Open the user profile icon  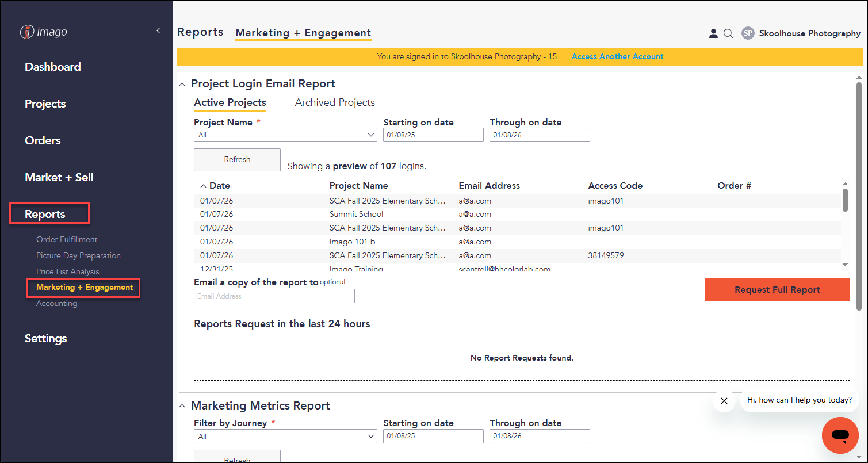[x=713, y=33]
